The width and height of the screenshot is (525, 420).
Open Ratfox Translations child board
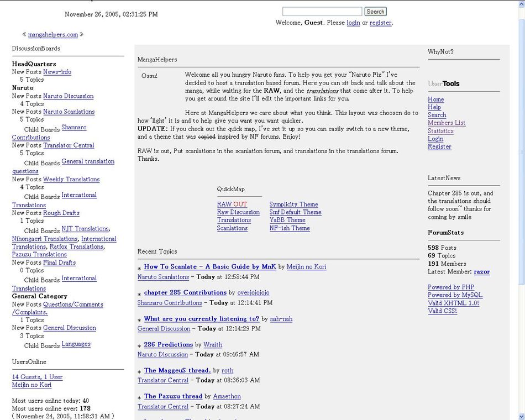pos(76,247)
